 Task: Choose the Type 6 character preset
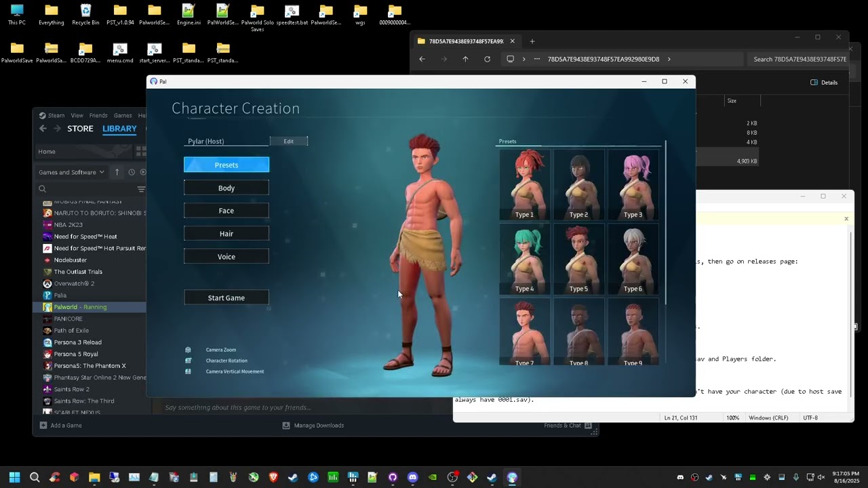coord(633,259)
